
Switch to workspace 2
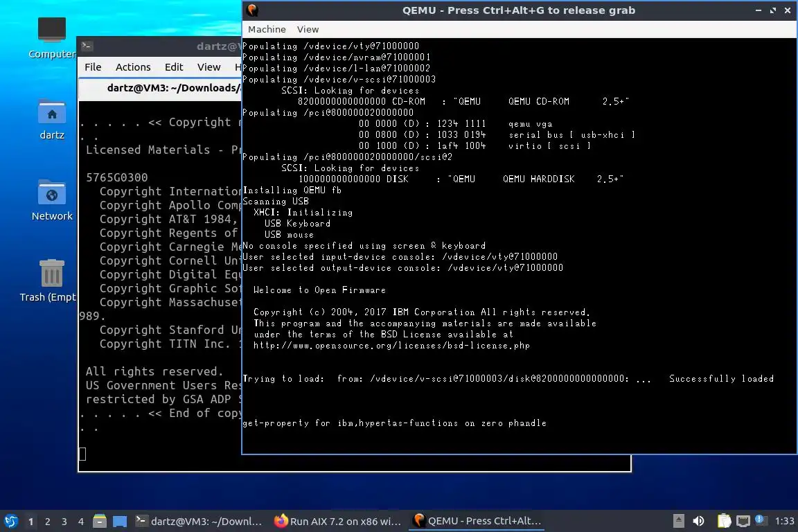point(47,522)
